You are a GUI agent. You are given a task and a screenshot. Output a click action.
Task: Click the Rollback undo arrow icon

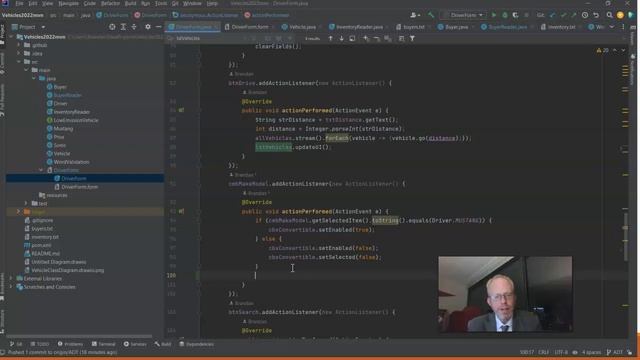tap(596, 15)
